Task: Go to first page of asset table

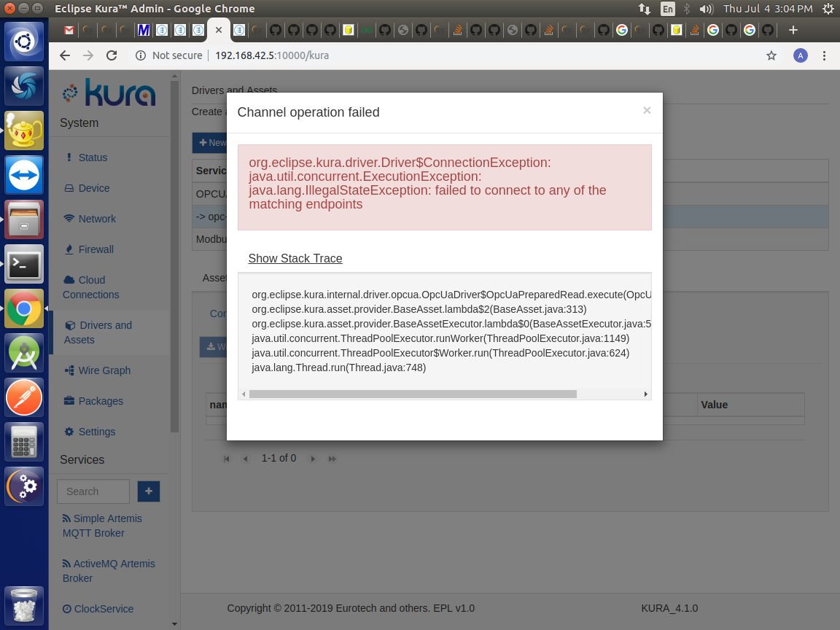Action: pos(227,459)
